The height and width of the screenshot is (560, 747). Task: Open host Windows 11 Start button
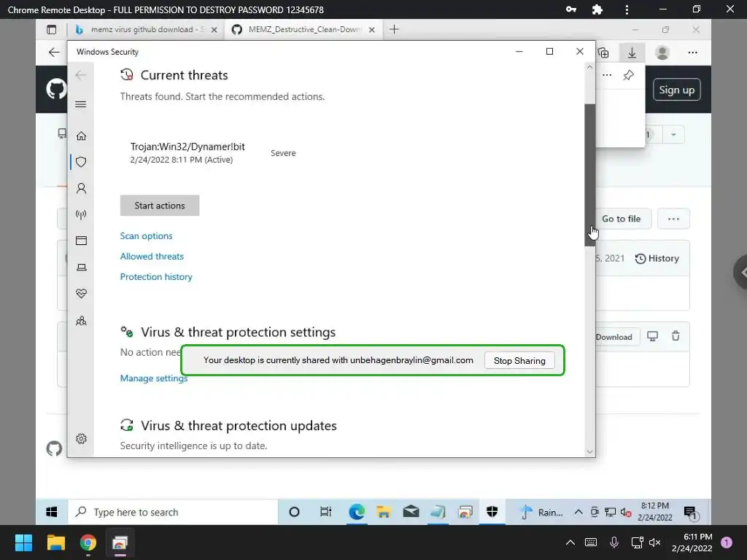point(23,542)
